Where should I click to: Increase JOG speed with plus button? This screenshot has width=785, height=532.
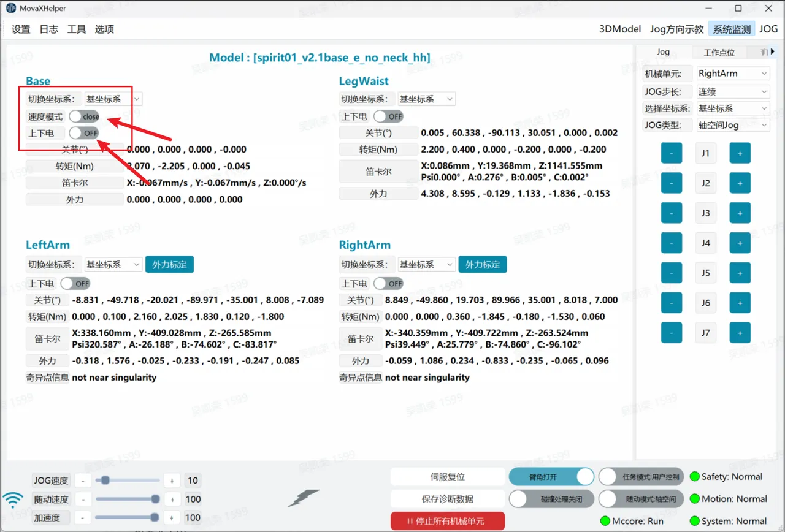pos(172,481)
